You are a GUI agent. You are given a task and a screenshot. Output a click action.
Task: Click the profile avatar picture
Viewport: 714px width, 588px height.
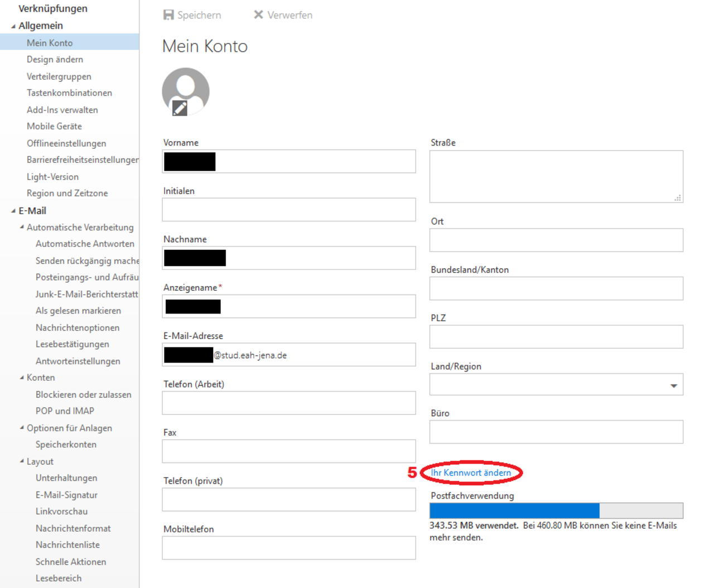click(186, 91)
